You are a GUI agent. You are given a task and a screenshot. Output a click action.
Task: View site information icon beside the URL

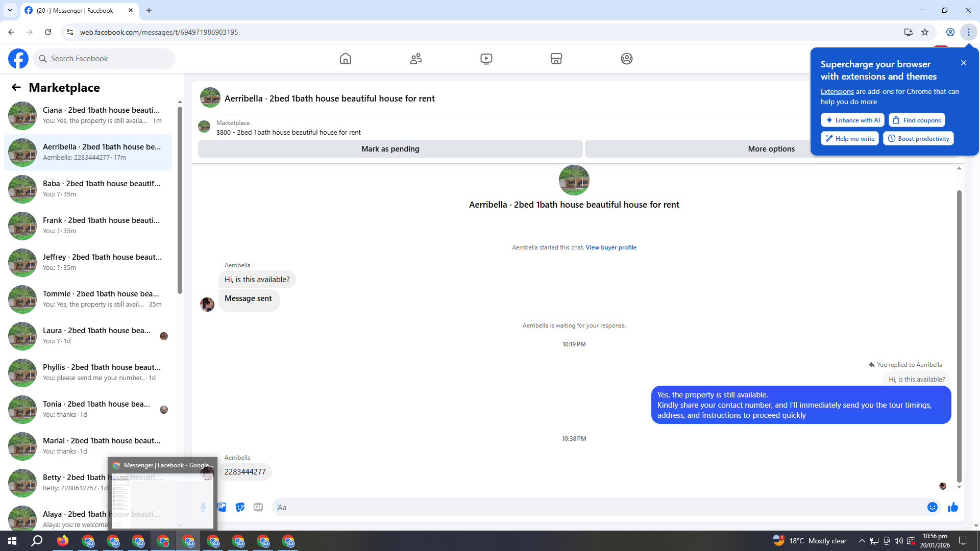[x=70, y=32]
